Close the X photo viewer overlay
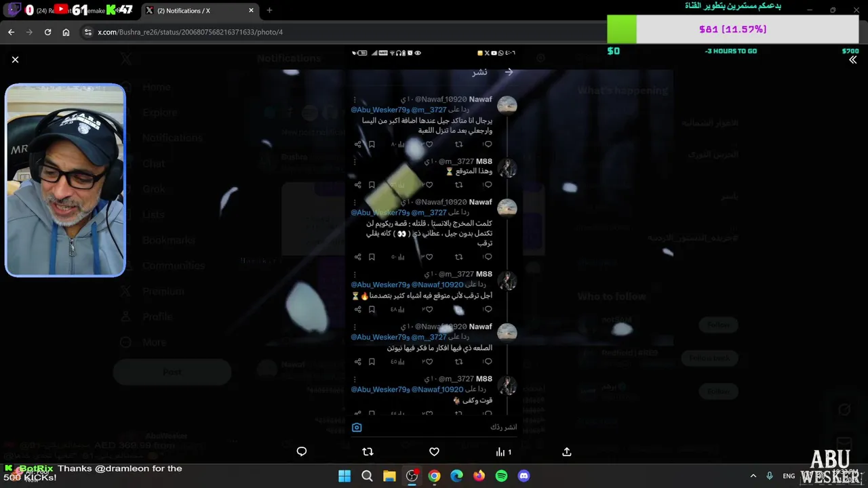Image resolution: width=868 pixels, height=488 pixels. (x=15, y=60)
